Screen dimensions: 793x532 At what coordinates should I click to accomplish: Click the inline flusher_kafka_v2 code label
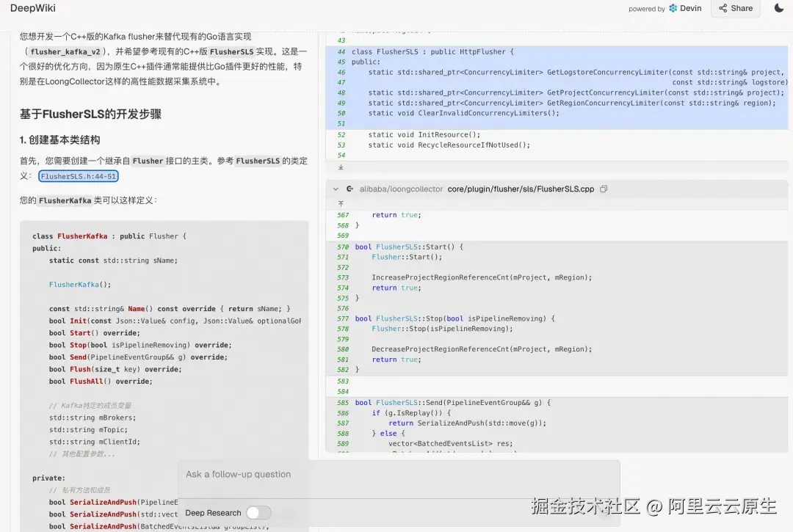coord(65,51)
